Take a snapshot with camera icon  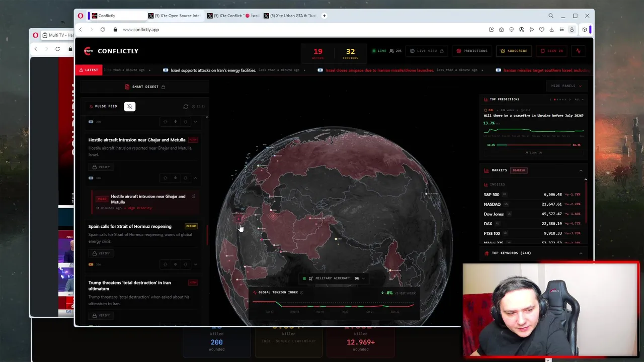pos(501,30)
